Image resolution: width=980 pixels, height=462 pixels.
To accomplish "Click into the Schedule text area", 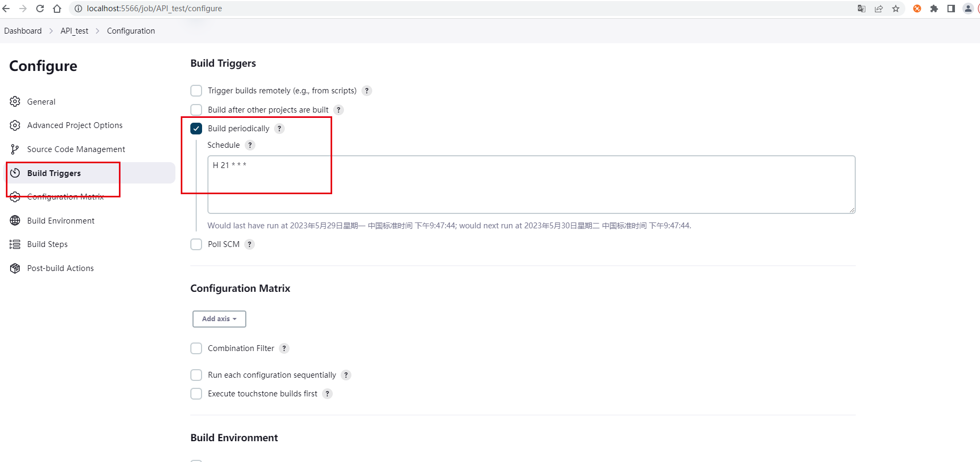I will pyautogui.click(x=531, y=185).
